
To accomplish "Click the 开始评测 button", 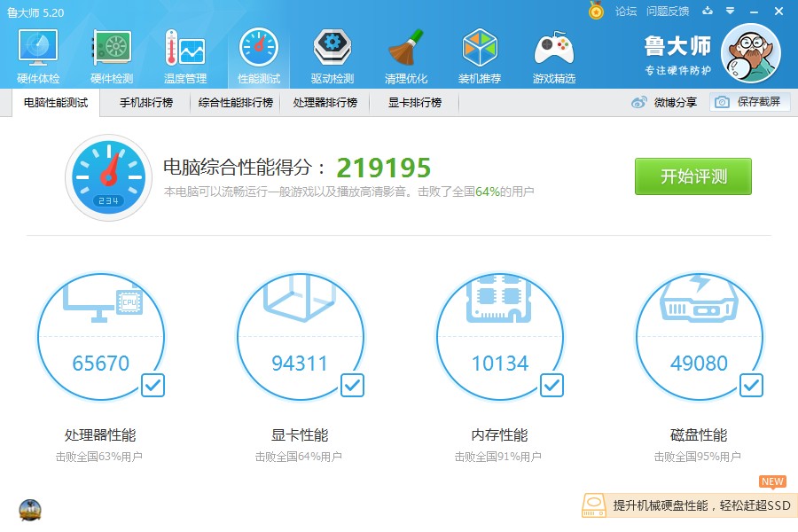I will tap(692, 176).
